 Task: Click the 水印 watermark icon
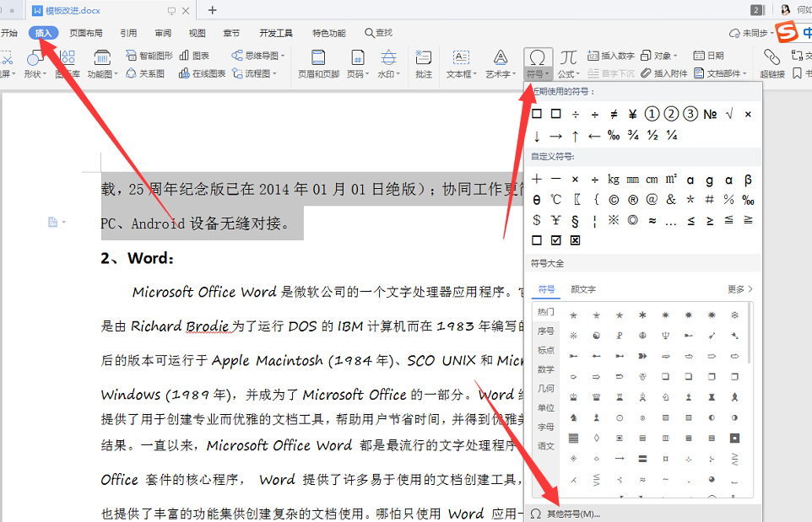(388, 57)
